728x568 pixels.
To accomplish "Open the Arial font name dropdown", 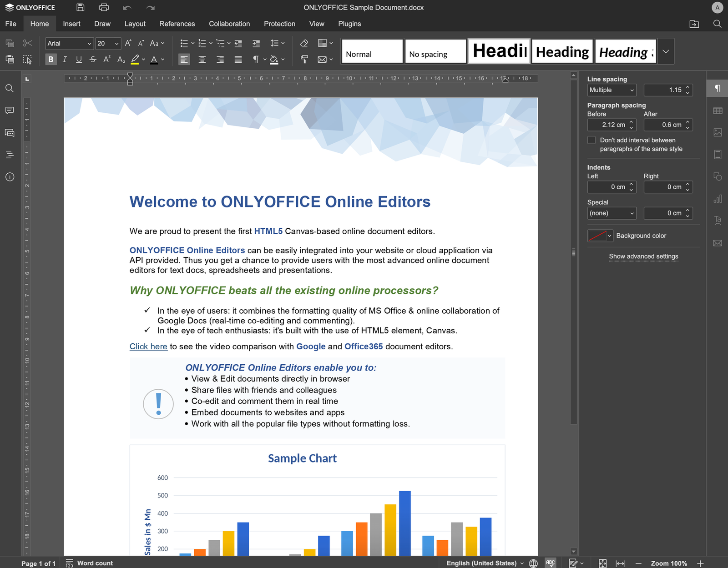I will tap(70, 43).
